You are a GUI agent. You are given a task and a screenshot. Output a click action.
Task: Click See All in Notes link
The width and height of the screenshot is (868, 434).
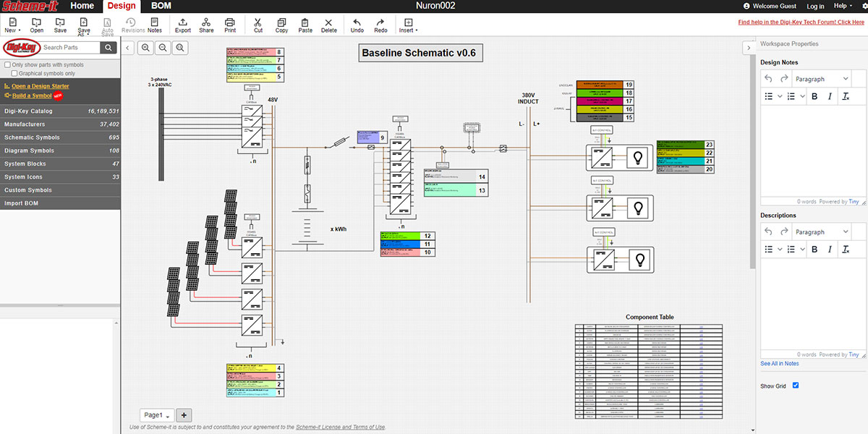[780, 364]
